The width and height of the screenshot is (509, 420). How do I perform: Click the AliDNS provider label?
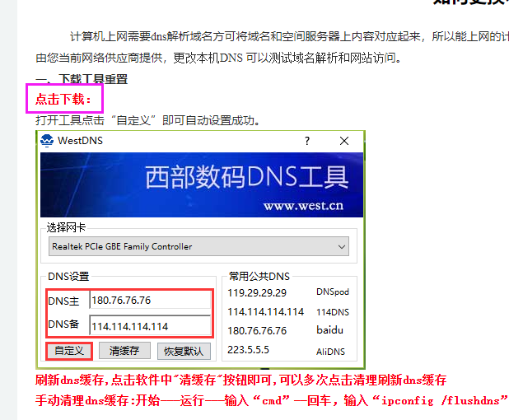click(330, 351)
